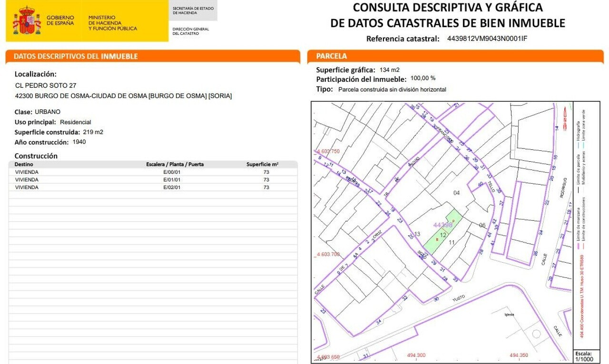Click 'Participación del inmueble:' label
The height and width of the screenshot is (364, 609).
362,79
